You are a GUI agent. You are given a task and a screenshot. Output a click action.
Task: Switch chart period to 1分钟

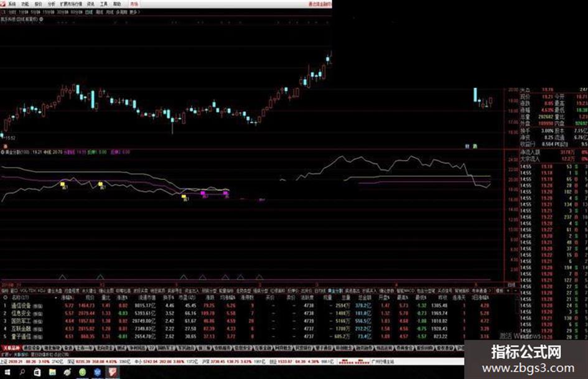(x=23, y=12)
